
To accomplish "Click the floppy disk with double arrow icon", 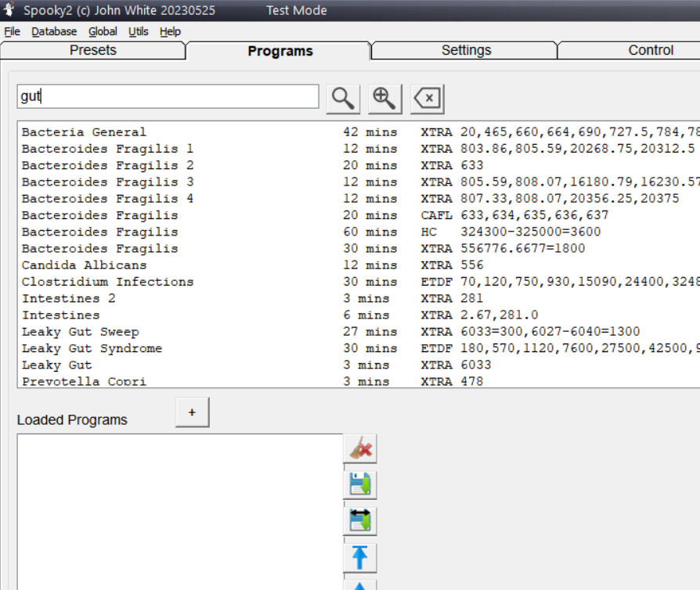I will click(360, 521).
